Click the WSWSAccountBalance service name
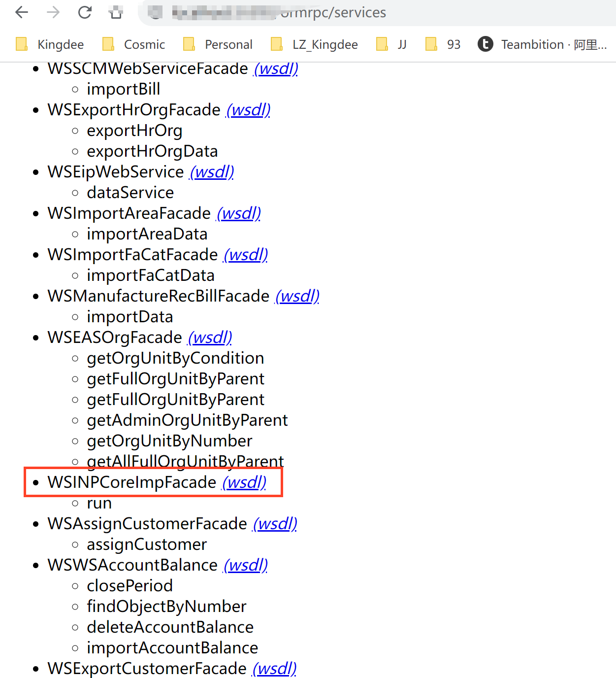The height and width of the screenshot is (678, 616). [x=133, y=565]
